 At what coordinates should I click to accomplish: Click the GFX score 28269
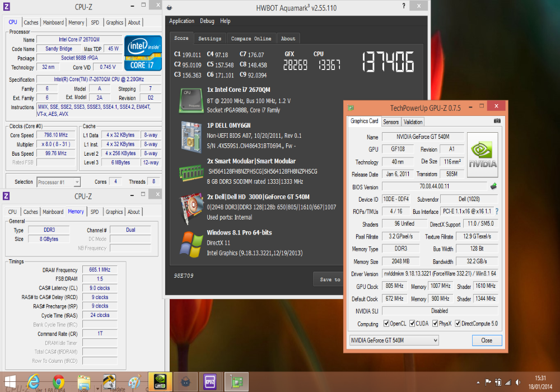coord(295,65)
